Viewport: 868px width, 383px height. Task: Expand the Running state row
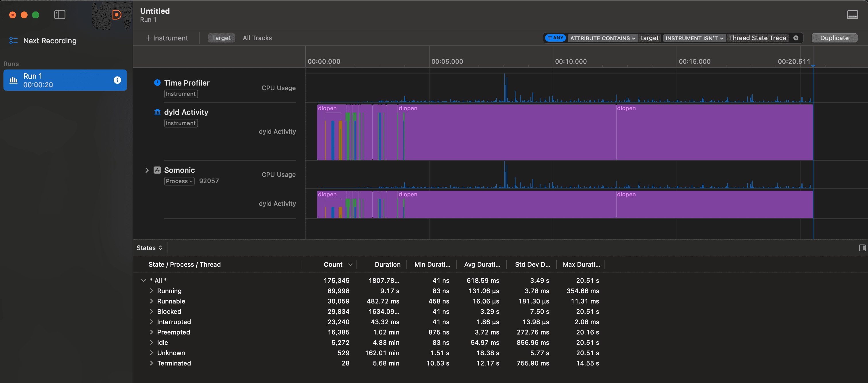click(x=151, y=291)
